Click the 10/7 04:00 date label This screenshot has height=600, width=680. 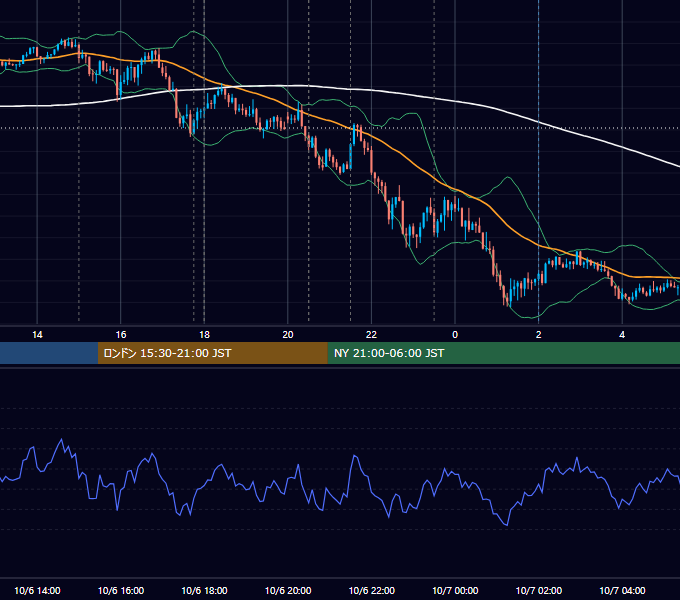pyautogui.click(x=622, y=590)
